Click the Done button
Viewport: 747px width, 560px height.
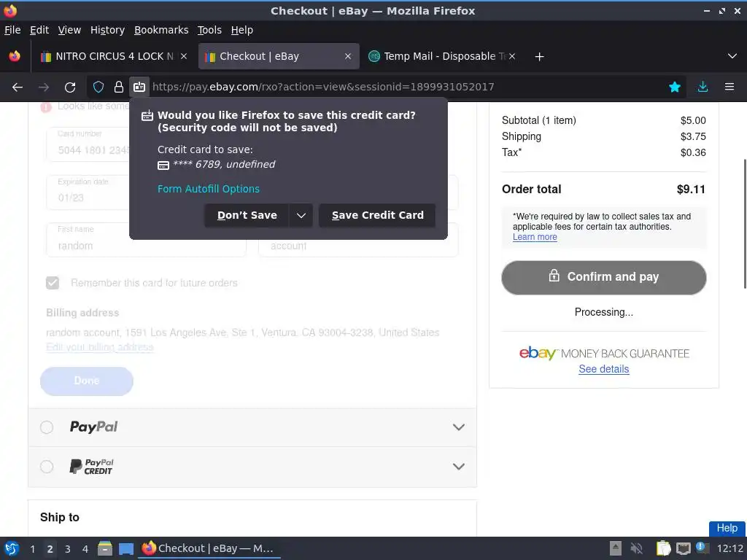point(86,381)
